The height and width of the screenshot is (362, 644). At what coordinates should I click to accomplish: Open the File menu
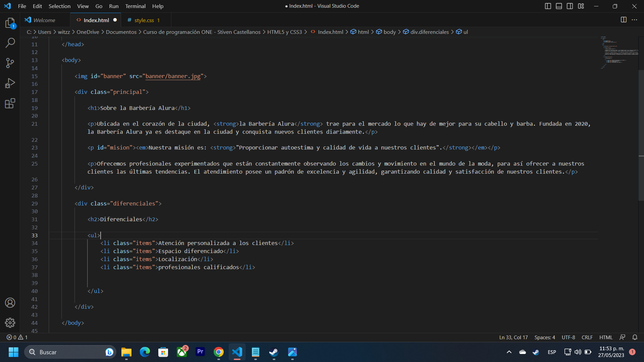point(22,6)
